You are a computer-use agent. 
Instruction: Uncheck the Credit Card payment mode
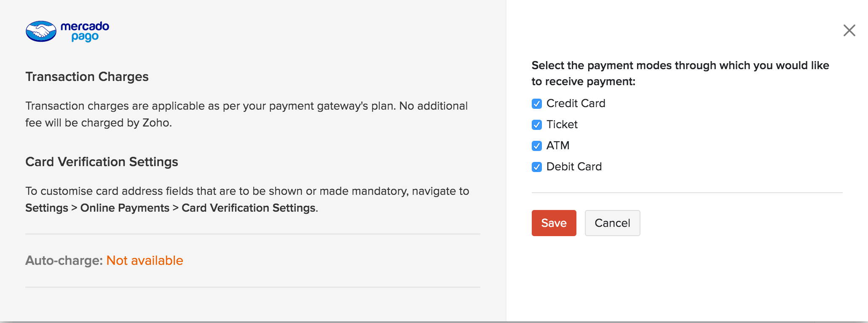pos(536,103)
